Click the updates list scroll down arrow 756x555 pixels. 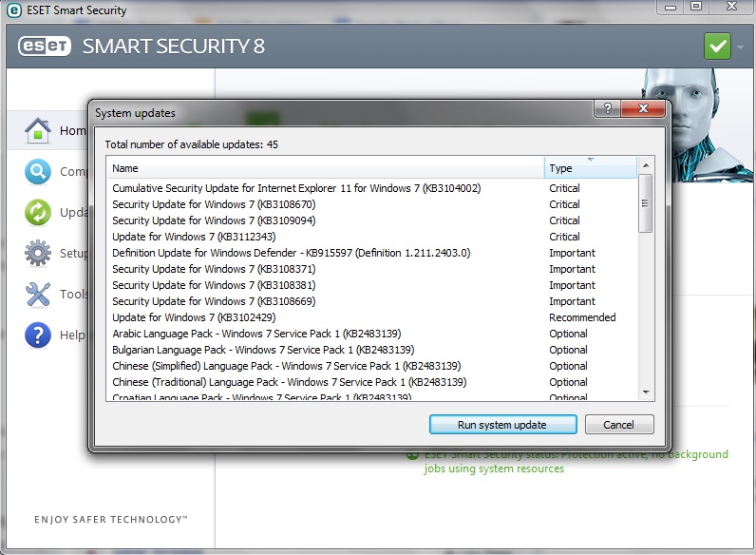(x=646, y=392)
